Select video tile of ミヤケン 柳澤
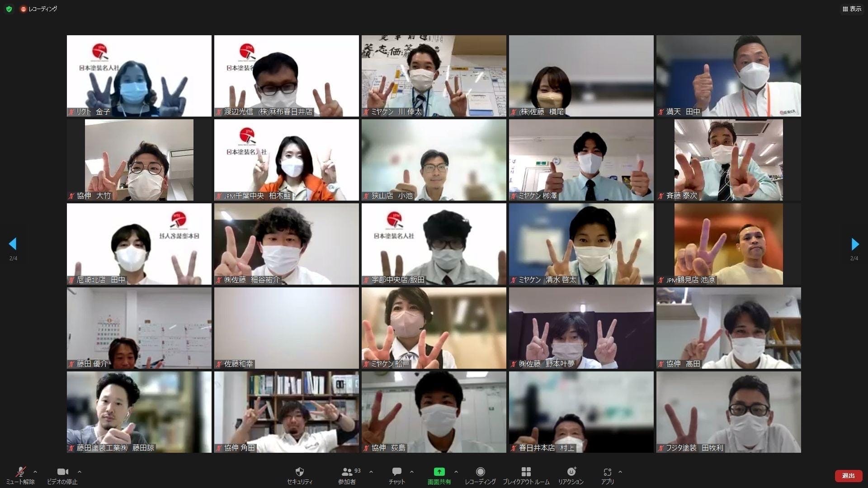The width and height of the screenshot is (868, 488). [x=581, y=160]
